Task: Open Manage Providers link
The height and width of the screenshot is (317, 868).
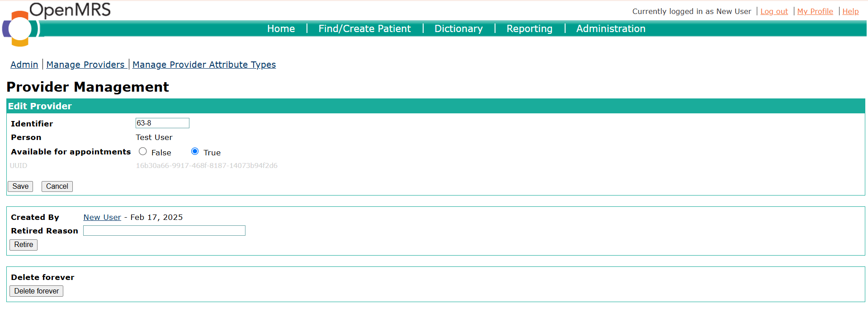Action: [x=85, y=65]
